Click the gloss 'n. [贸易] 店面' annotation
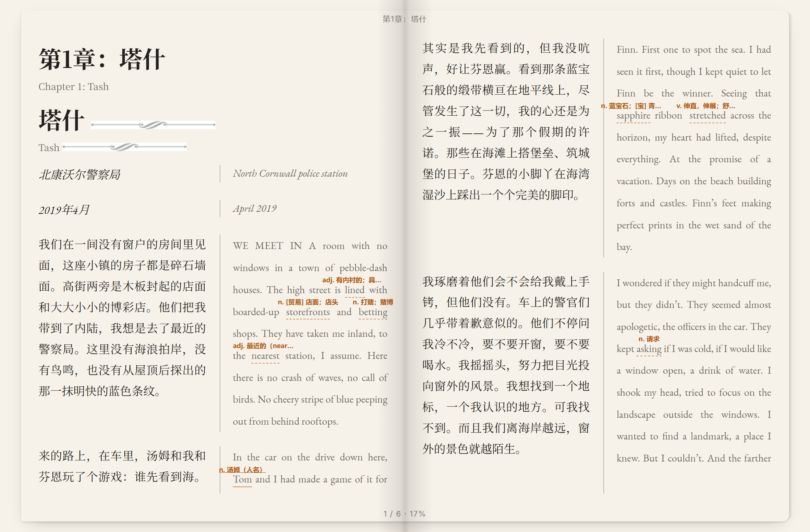 pyautogui.click(x=308, y=302)
